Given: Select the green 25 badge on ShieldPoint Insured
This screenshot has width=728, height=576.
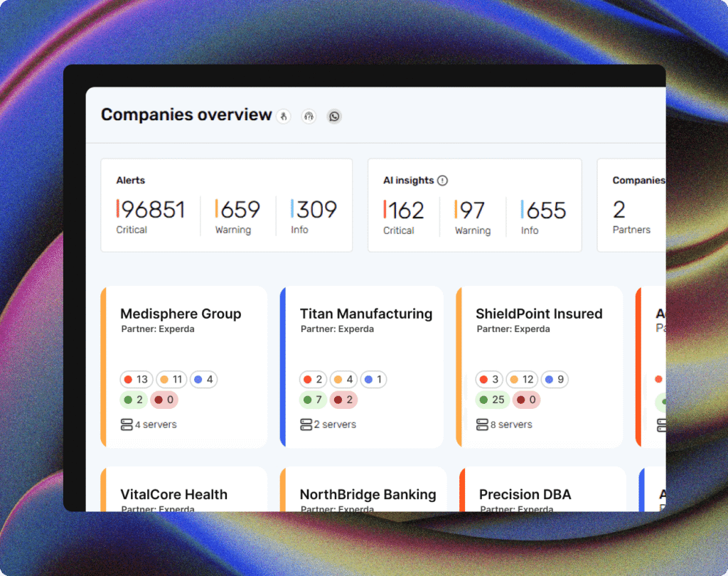Looking at the screenshot, I should [x=493, y=400].
